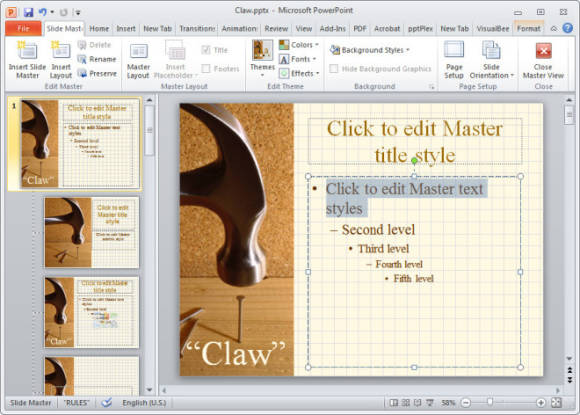The width and height of the screenshot is (580, 415).
Task: Open the Background dialog launcher
Action: pos(431,87)
